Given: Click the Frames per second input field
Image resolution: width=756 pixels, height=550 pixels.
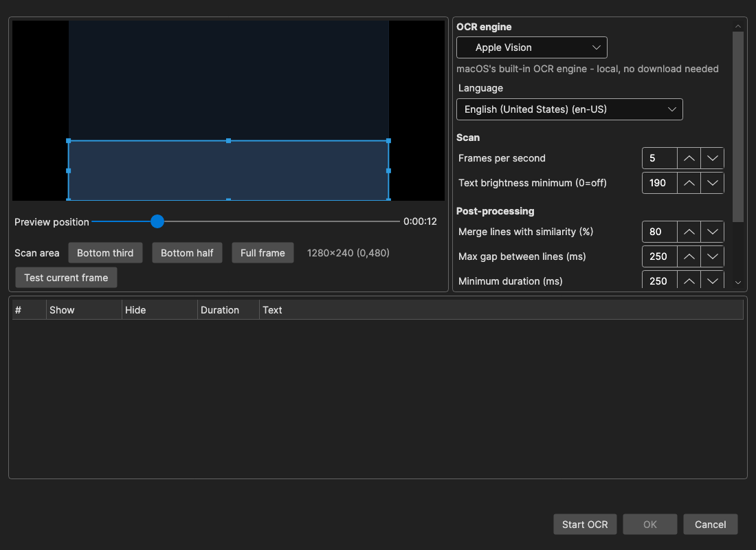Looking at the screenshot, I should tap(660, 158).
